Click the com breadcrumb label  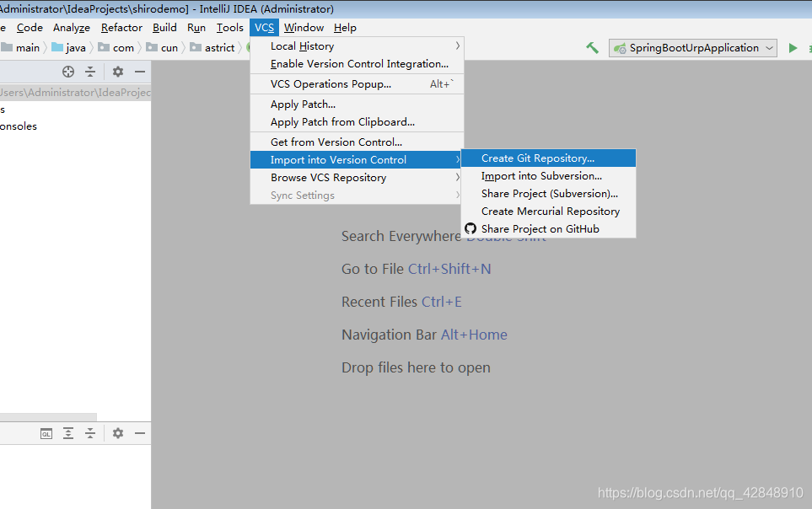point(123,48)
